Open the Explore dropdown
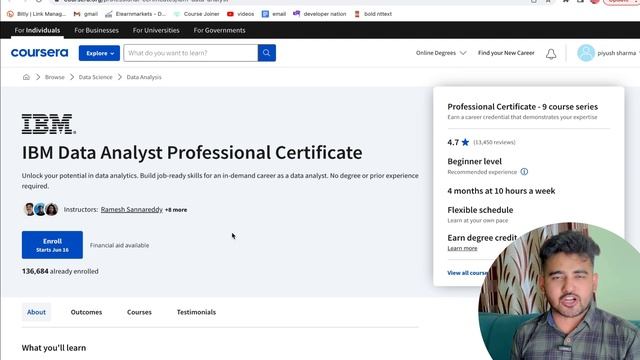The image size is (640, 360). (x=99, y=53)
